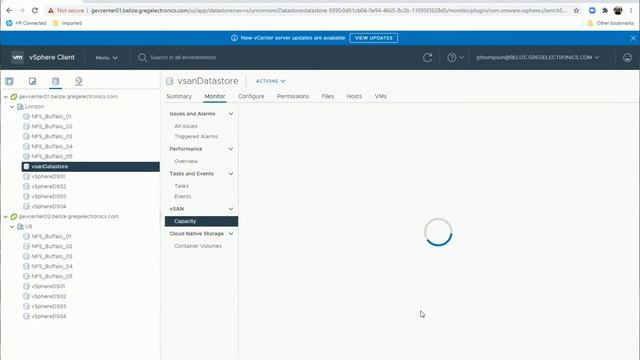
Task: Open the Hosts and Clusters inventory view icon
Action: (9, 81)
